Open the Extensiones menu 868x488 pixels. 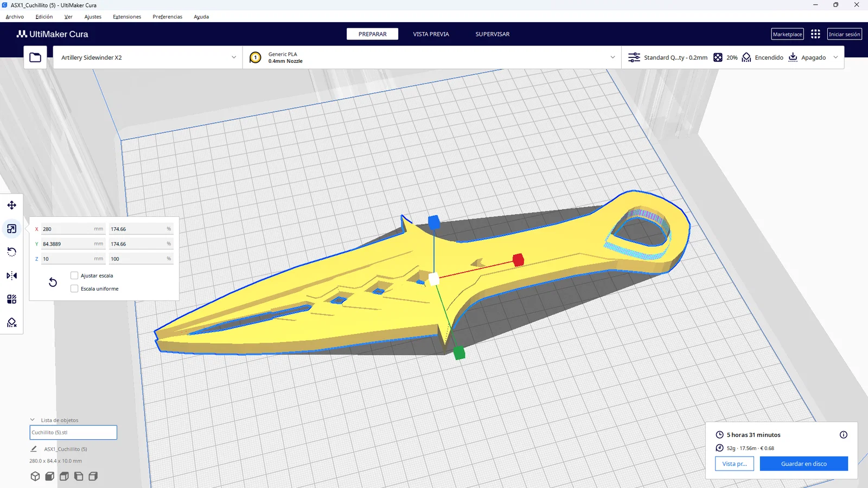(x=127, y=17)
